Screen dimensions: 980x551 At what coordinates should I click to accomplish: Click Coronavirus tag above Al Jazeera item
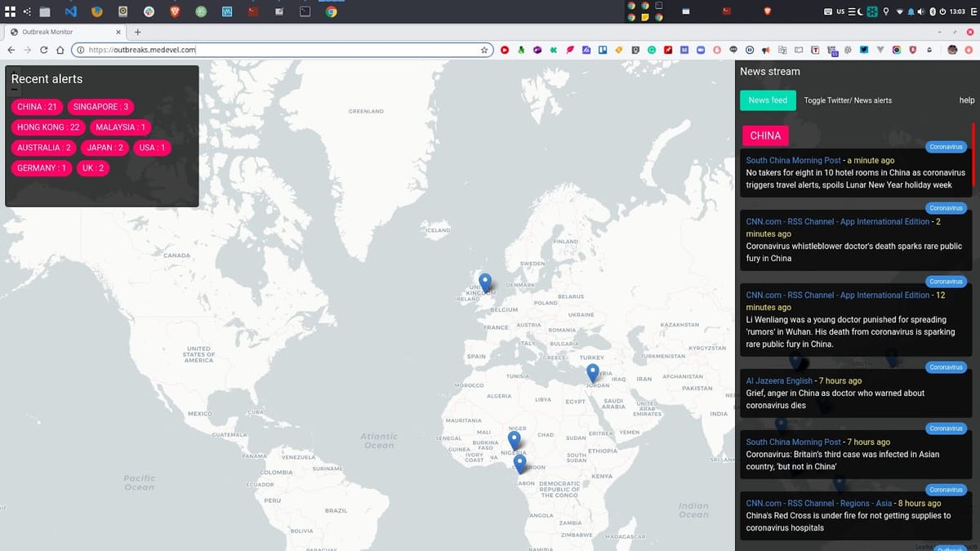pos(947,367)
